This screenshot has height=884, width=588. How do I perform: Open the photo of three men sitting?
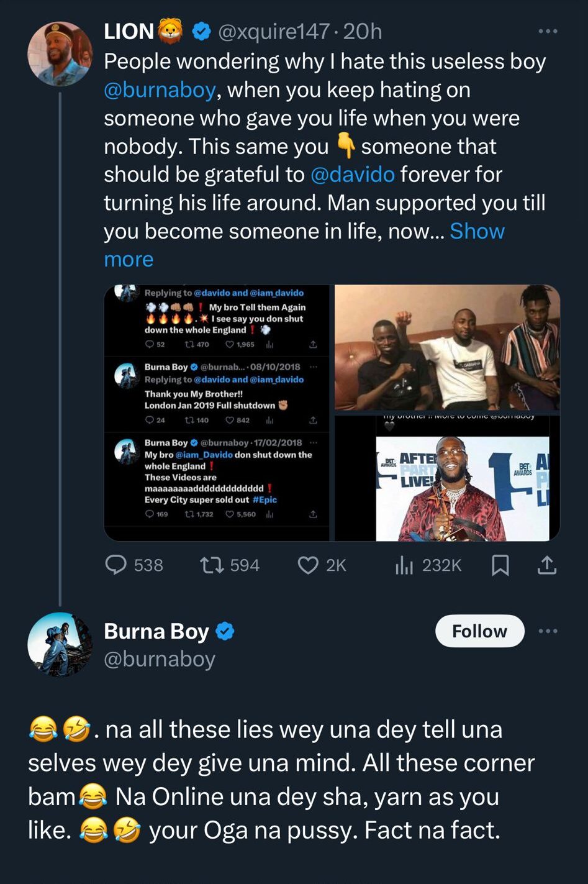(x=447, y=347)
